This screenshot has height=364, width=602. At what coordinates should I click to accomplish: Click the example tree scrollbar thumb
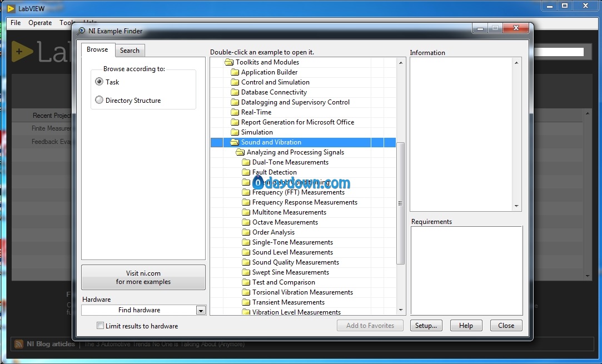click(x=400, y=203)
